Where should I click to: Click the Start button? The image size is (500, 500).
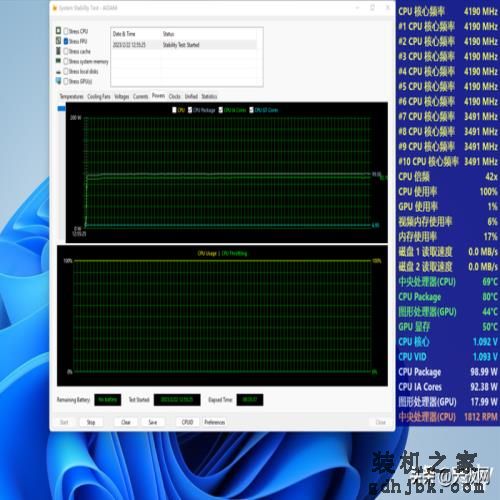pyautogui.click(x=64, y=422)
